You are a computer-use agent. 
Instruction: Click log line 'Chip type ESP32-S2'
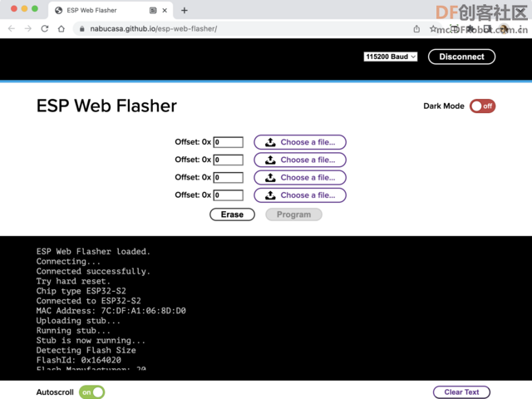point(81,291)
